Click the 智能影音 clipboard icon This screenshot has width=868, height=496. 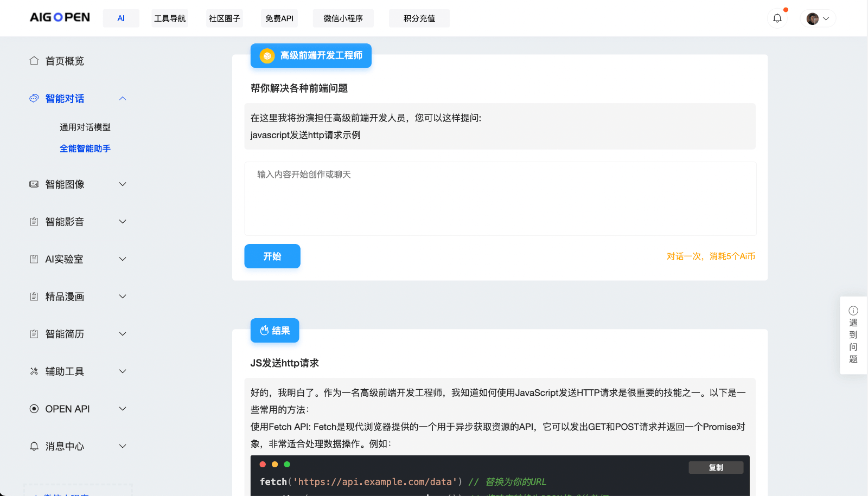(x=34, y=221)
